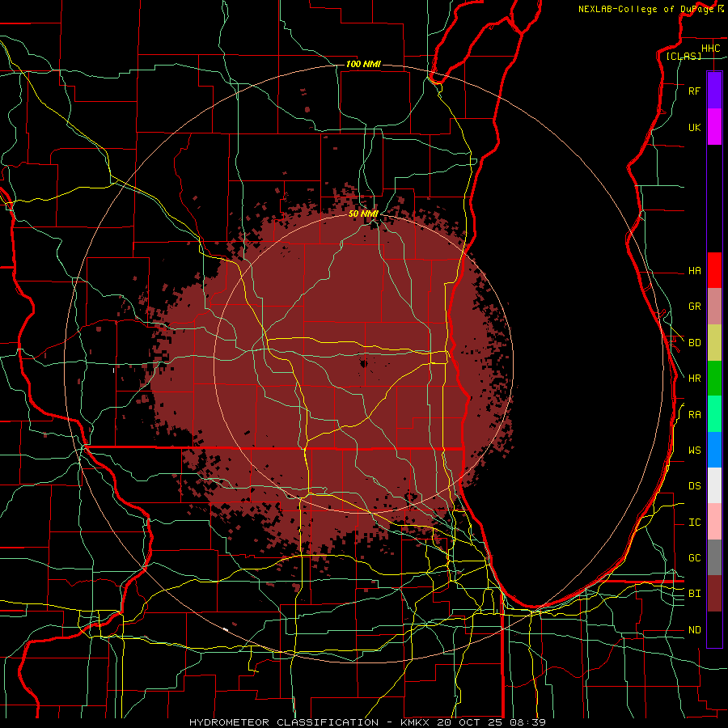This screenshot has width=728, height=728.
Task: Click the "RF" legend label
Action: (x=694, y=91)
